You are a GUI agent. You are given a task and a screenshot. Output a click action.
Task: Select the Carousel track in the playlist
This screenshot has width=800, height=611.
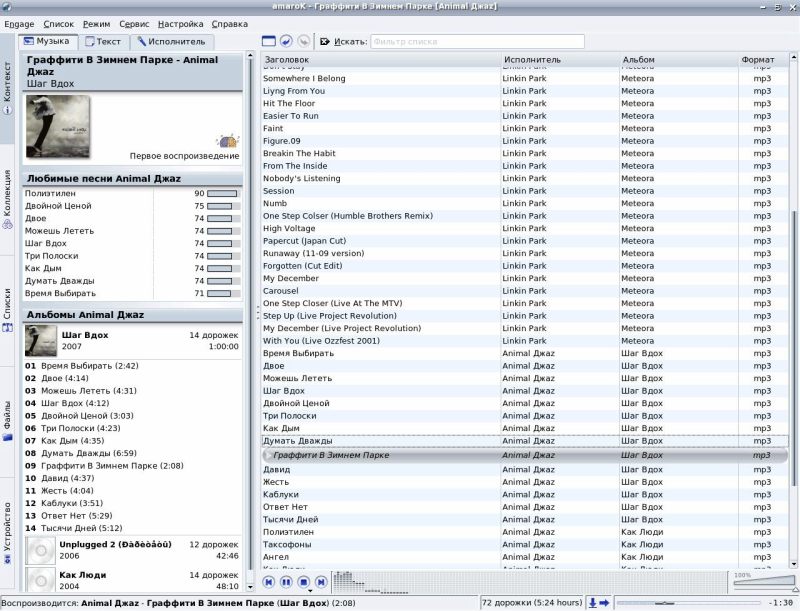[524, 291]
